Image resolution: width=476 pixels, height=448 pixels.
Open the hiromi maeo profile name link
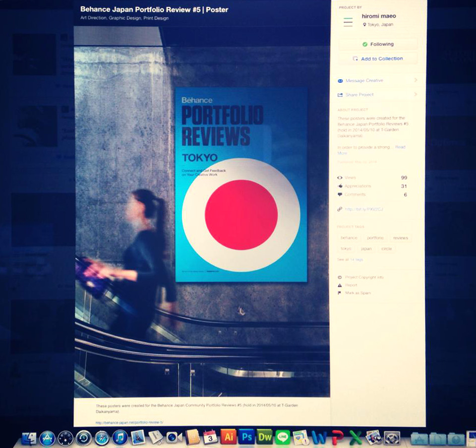pos(379,16)
